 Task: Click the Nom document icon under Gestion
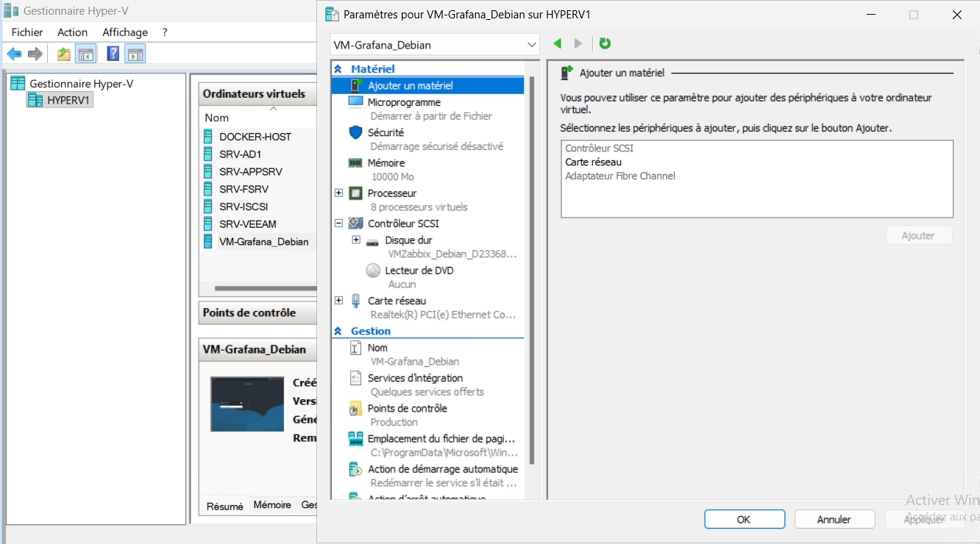pyautogui.click(x=355, y=348)
